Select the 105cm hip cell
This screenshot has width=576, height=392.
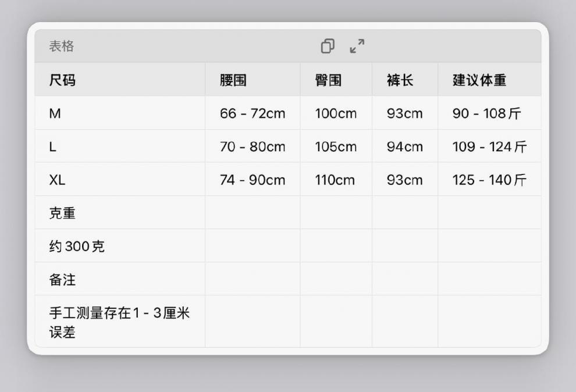336,147
